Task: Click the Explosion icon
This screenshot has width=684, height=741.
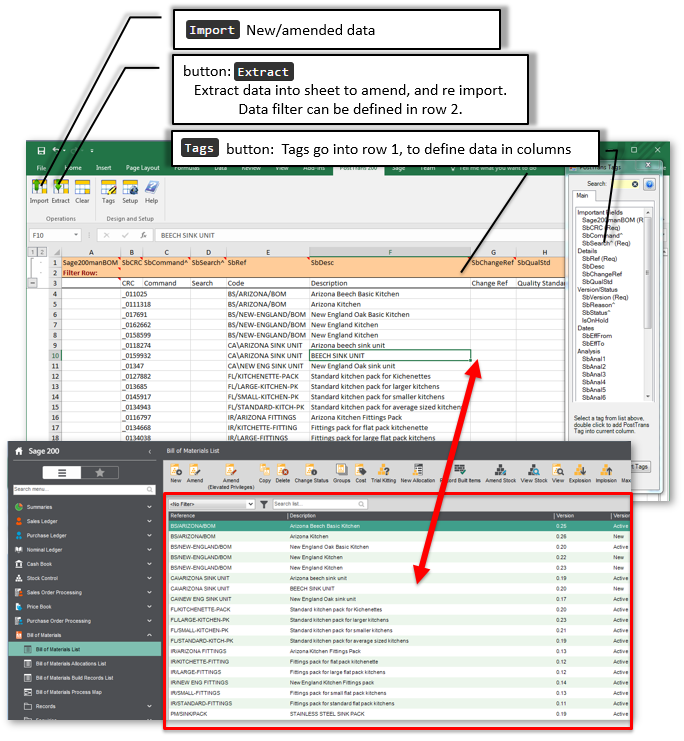Action: click(x=580, y=470)
